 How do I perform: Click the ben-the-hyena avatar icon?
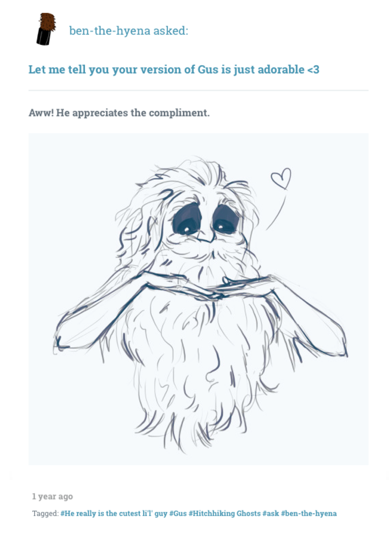(x=46, y=29)
